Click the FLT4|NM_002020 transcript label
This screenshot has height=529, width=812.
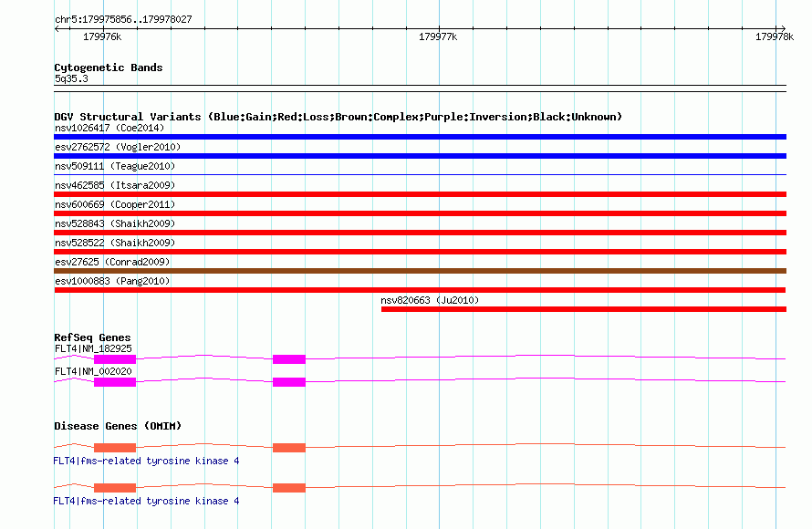point(93,371)
